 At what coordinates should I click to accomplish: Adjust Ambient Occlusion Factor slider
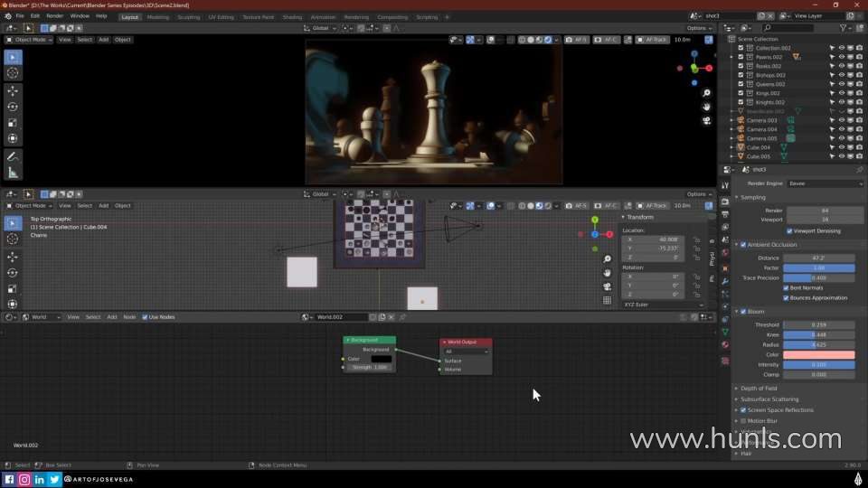click(x=819, y=267)
